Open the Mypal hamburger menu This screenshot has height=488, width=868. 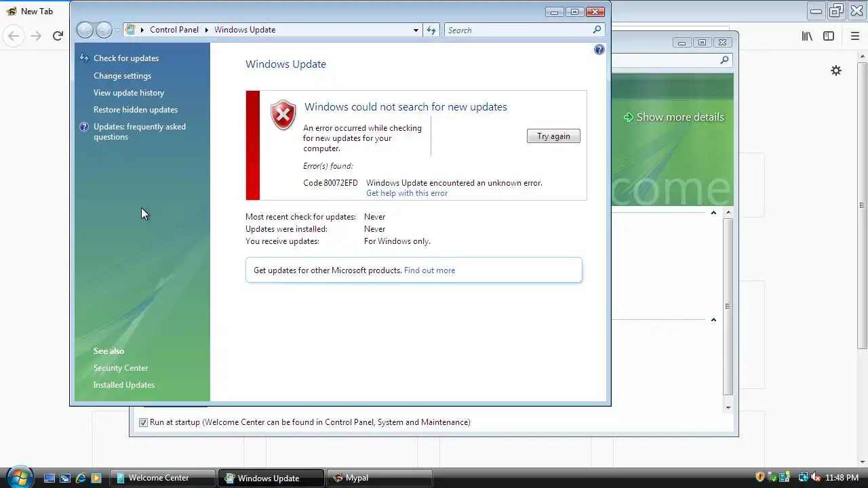855,36
